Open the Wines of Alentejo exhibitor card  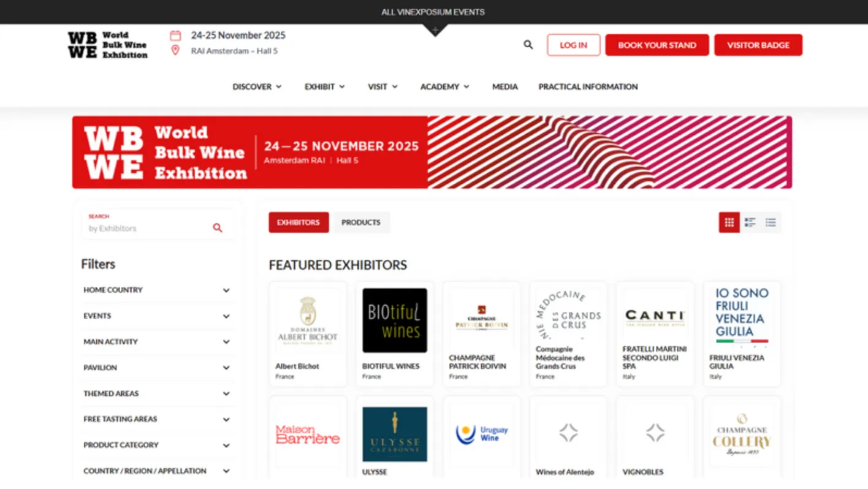tap(568, 437)
